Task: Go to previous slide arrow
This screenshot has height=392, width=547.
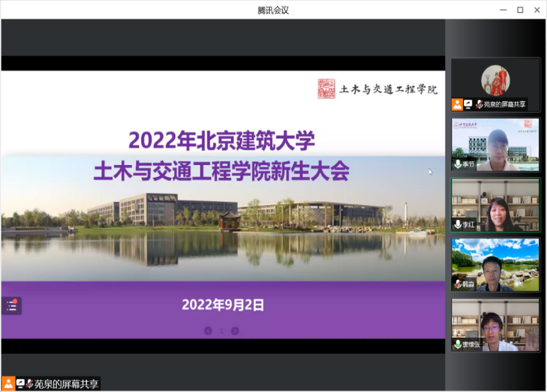Action: [208, 331]
